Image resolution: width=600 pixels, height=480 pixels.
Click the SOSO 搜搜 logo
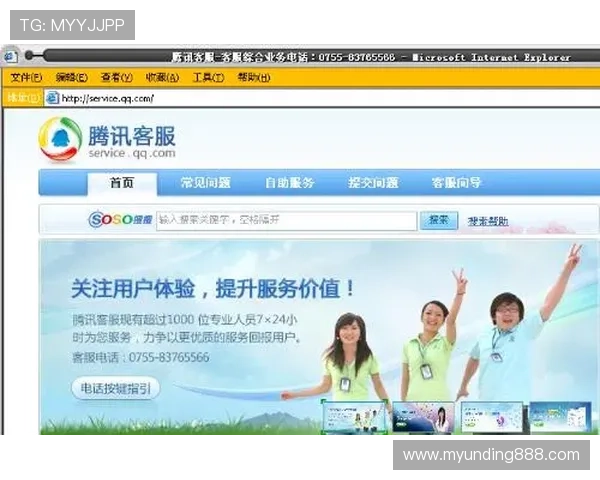[120, 220]
